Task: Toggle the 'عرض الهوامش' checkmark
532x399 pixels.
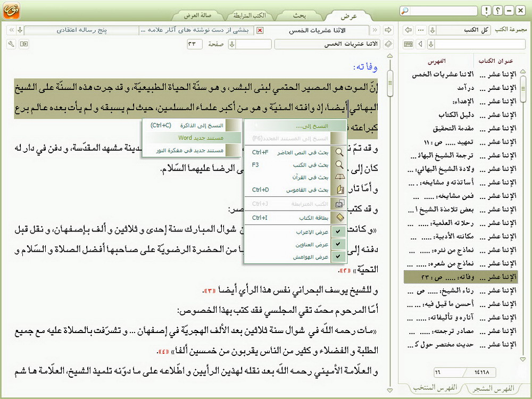Action: [x=338, y=257]
